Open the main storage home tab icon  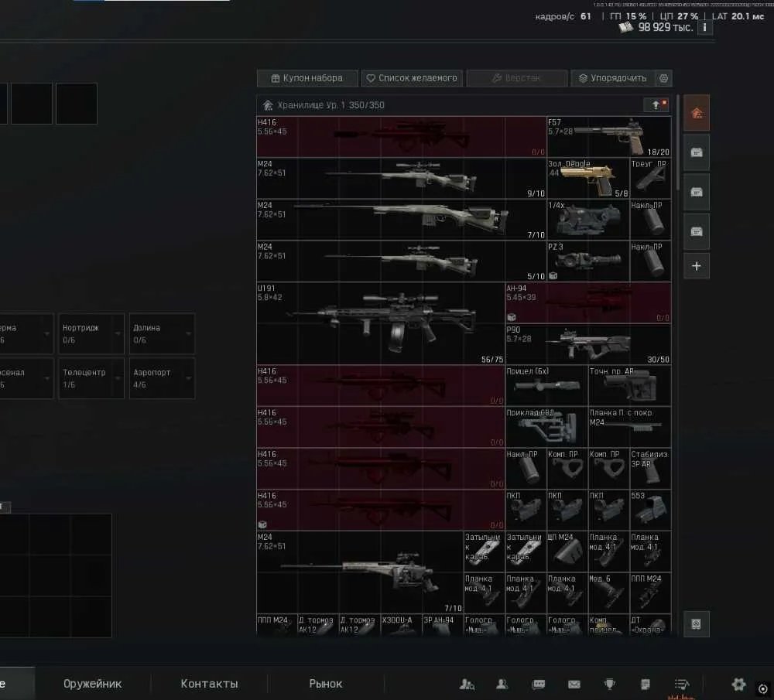pyautogui.click(x=697, y=113)
